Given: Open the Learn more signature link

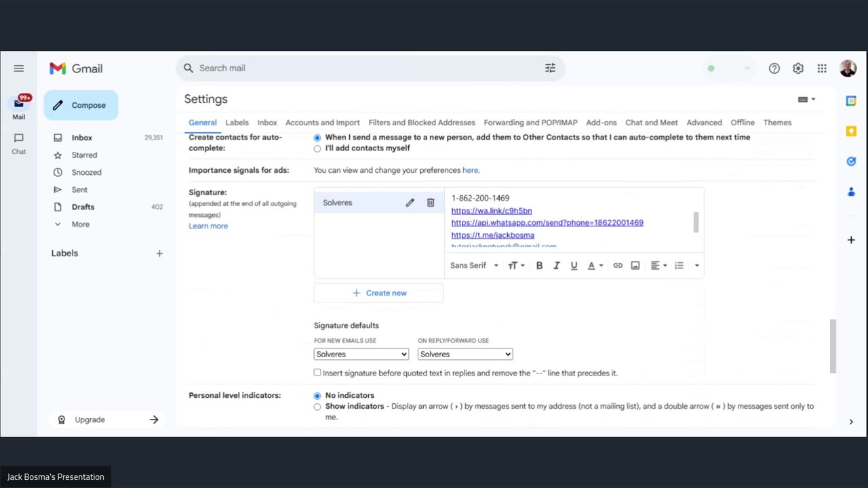Looking at the screenshot, I should (x=208, y=226).
